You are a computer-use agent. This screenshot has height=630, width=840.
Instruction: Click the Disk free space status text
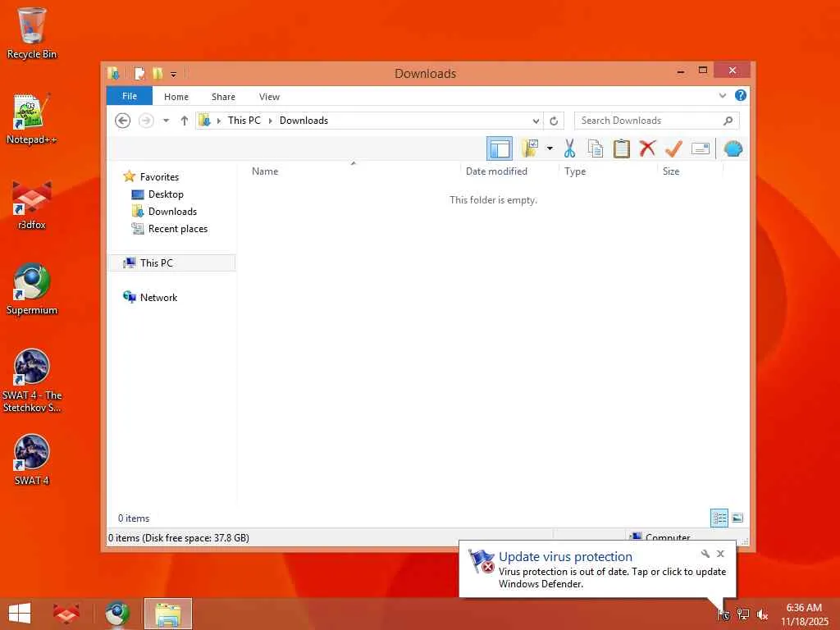click(x=178, y=538)
